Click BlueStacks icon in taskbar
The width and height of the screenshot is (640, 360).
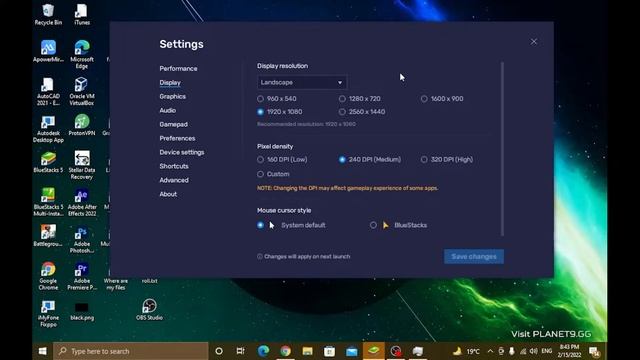(x=373, y=351)
